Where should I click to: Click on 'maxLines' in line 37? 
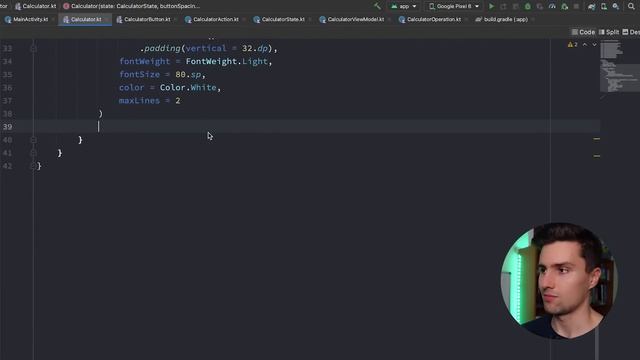(x=139, y=100)
